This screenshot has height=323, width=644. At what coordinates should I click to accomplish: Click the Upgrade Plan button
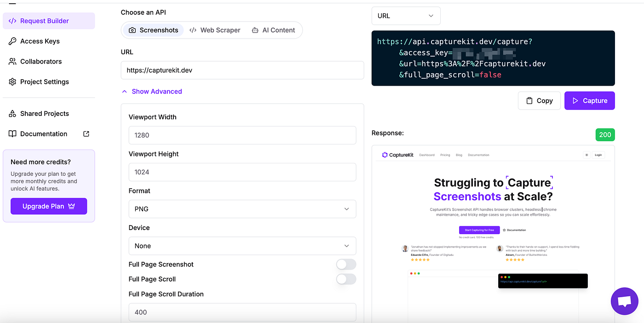49,206
